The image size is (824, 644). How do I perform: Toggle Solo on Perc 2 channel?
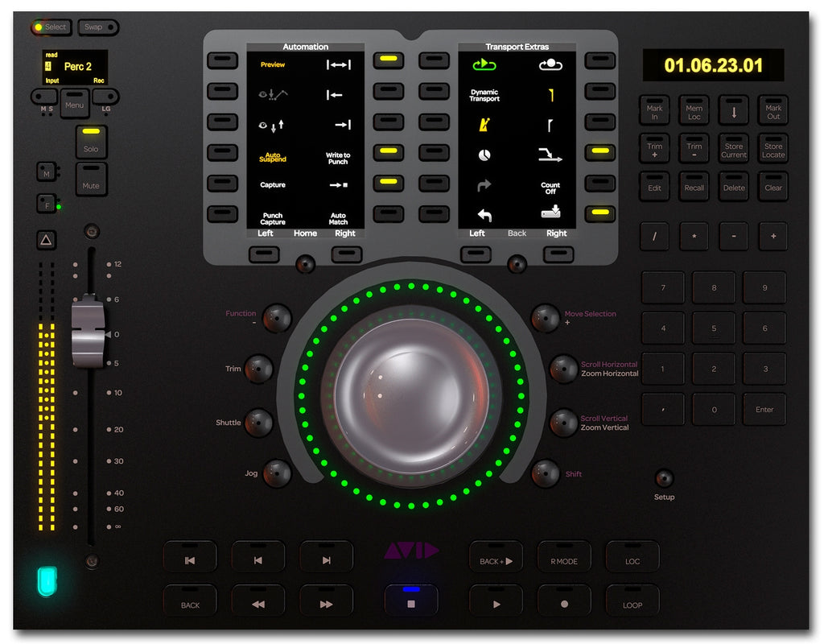point(91,142)
